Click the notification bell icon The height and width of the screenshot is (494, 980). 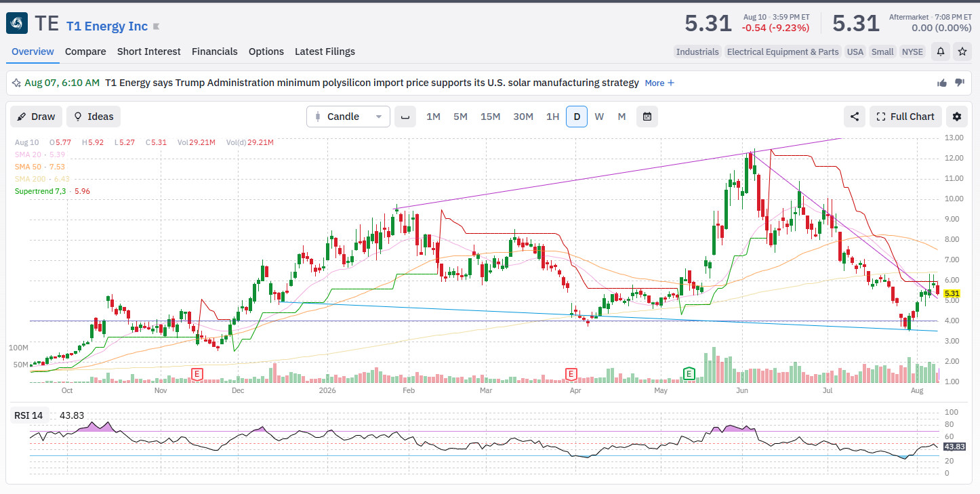(x=941, y=52)
